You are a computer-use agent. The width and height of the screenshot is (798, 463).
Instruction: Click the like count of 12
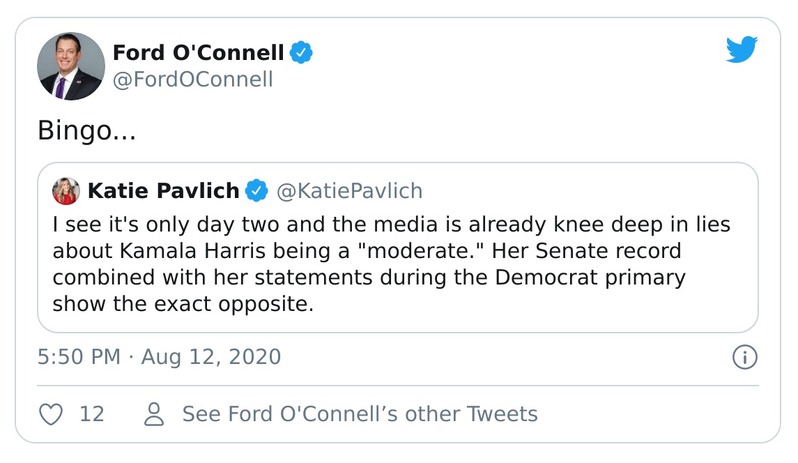coord(92,413)
